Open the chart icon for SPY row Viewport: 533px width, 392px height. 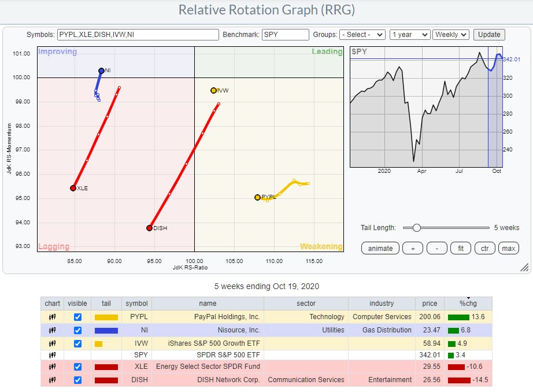tap(53, 354)
